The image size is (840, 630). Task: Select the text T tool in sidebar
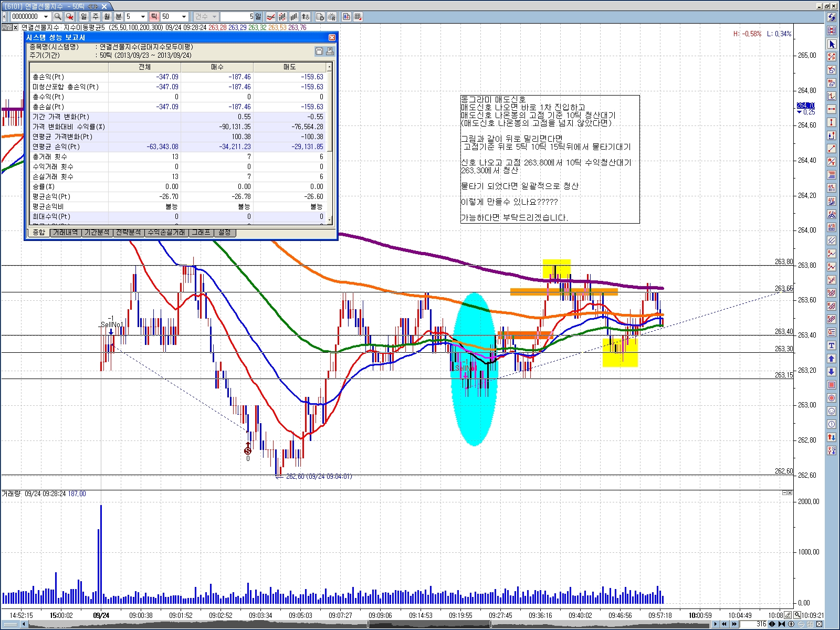[x=832, y=345]
